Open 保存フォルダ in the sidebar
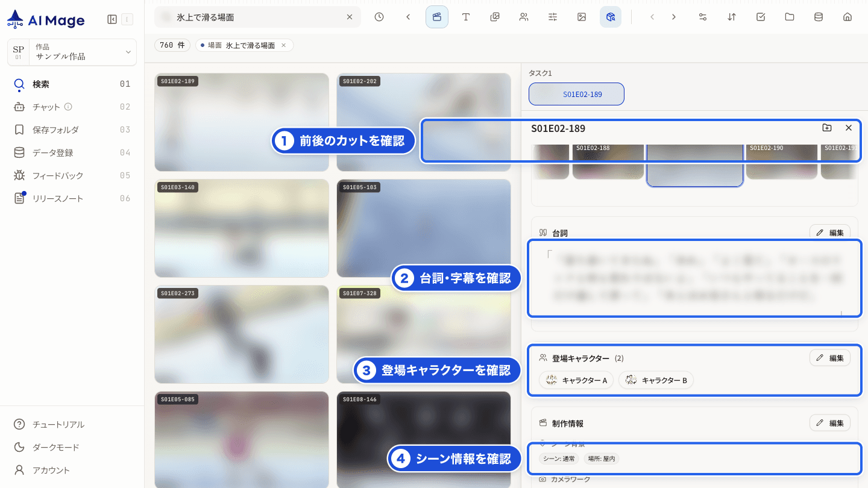Viewport: 868px width, 488px height. click(72, 130)
